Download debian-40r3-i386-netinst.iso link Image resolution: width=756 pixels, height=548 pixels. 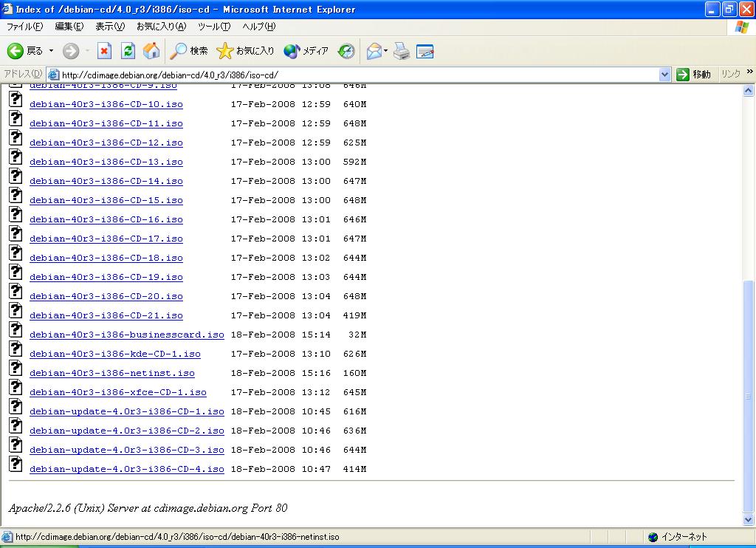click(x=112, y=373)
